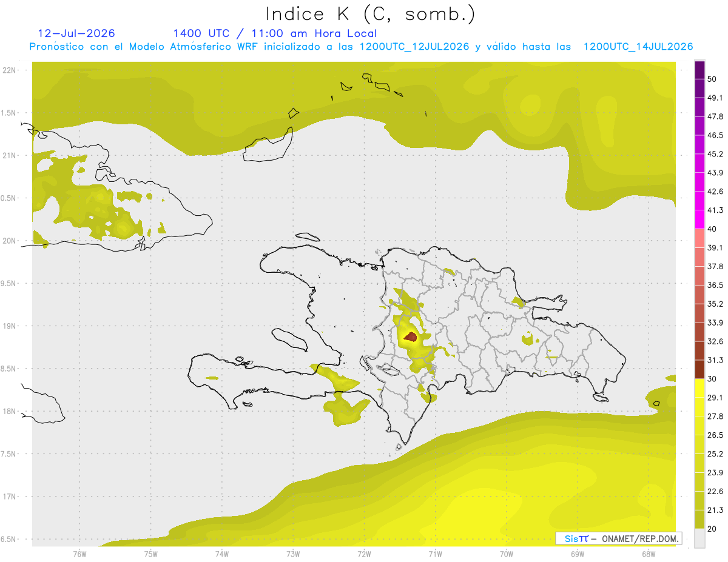This screenshot has width=728, height=562.
Task: Click the 73W longitude axis label
Action: 293,554
